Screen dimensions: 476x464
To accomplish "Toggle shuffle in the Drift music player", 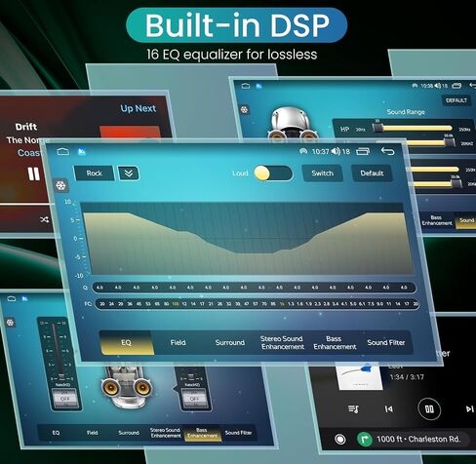I will coord(45,219).
